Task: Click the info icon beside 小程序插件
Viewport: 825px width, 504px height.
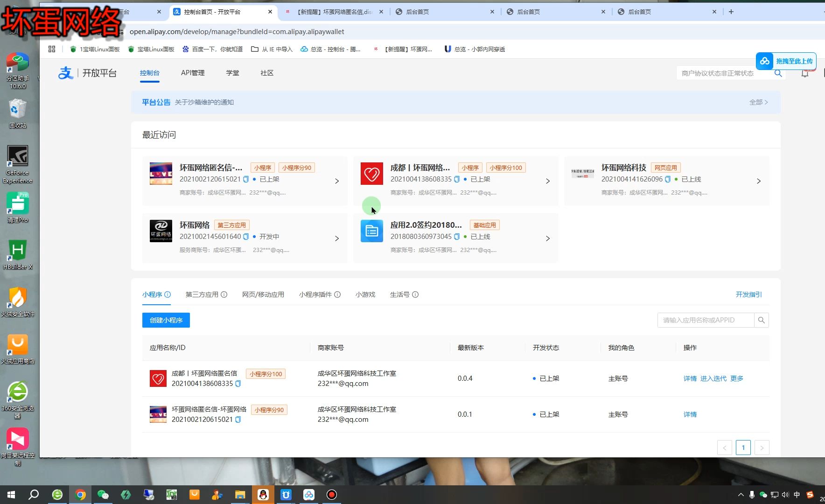Action: (337, 294)
